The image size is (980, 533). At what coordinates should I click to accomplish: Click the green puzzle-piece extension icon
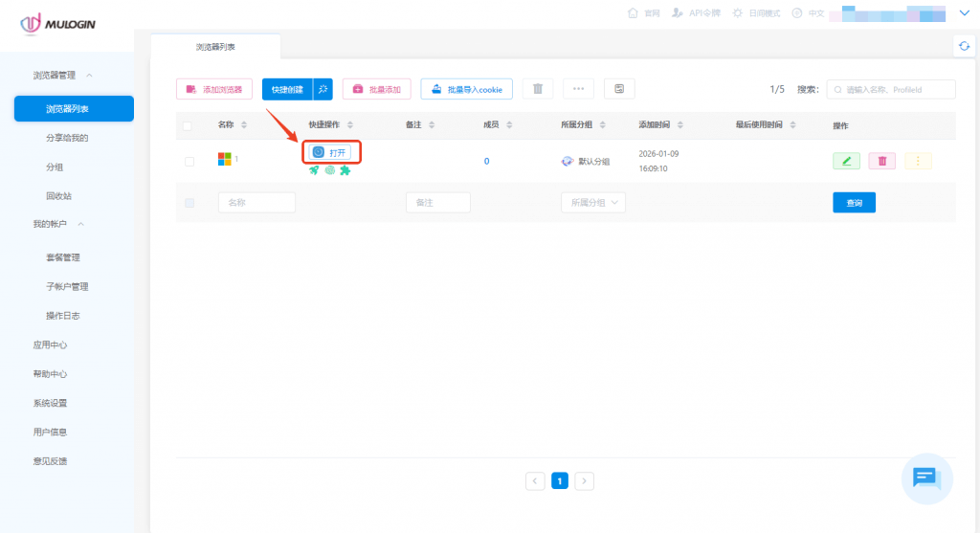[345, 170]
